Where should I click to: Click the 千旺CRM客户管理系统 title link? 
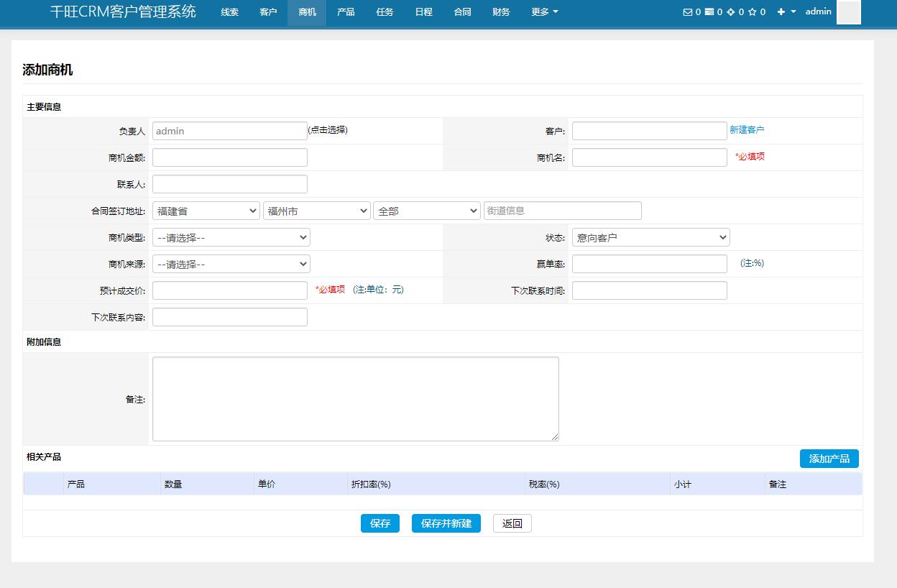123,12
